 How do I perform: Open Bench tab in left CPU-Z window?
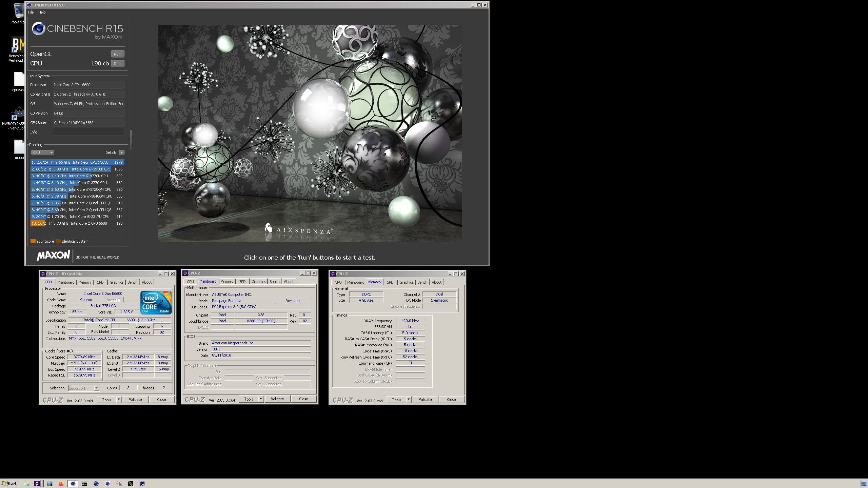pos(133,282)
